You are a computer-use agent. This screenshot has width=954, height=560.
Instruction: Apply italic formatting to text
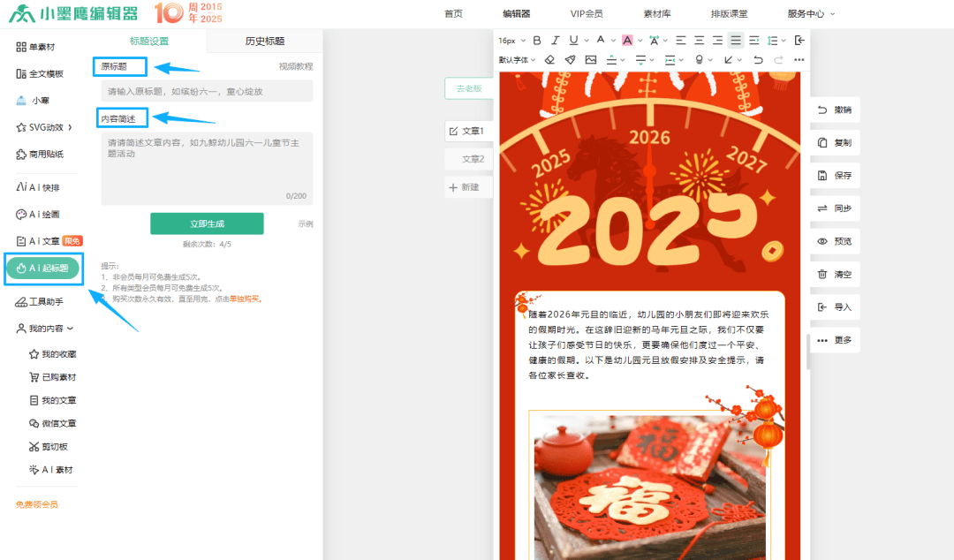(555, 41)
